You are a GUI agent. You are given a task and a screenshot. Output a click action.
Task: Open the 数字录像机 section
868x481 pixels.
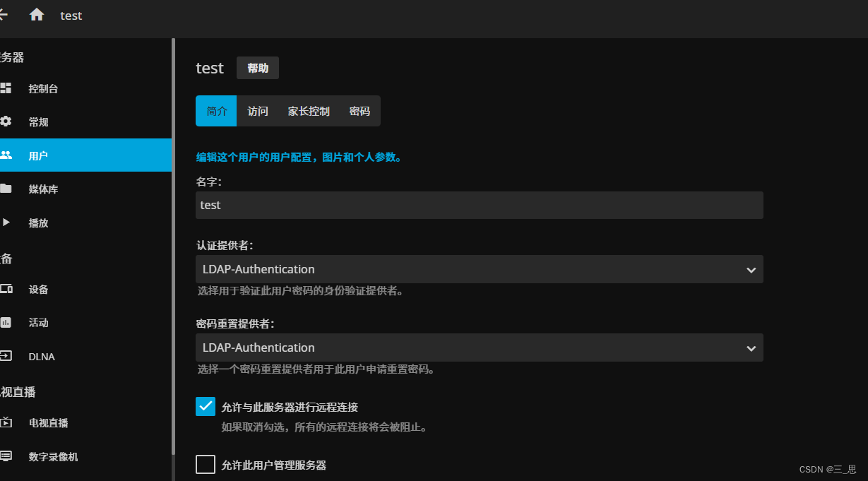click(53, 456)
